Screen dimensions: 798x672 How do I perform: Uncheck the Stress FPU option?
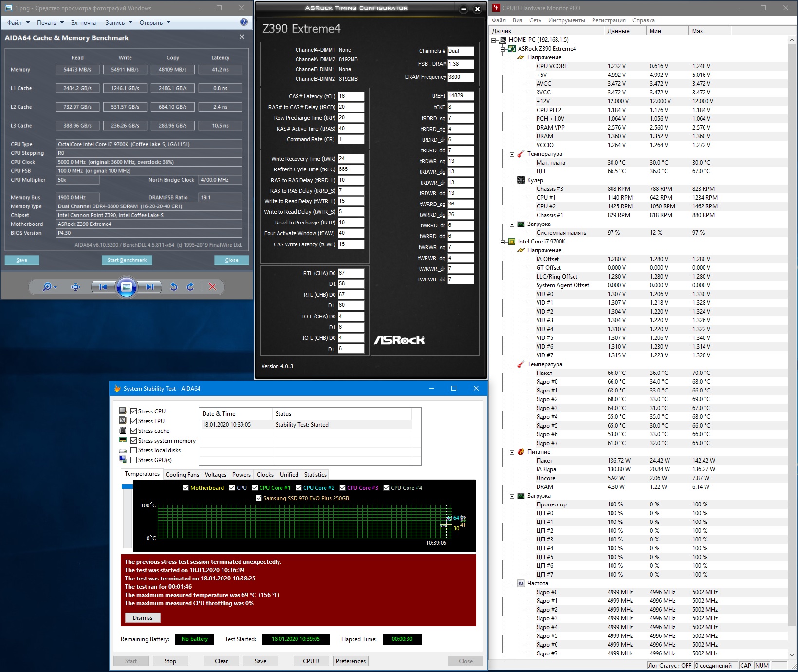click(133, 421)
